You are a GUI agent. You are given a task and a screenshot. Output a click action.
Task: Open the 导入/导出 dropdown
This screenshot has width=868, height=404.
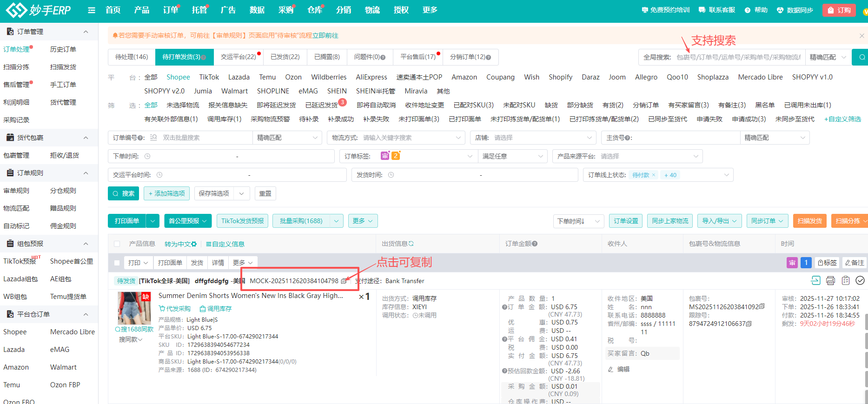(720, 221)
